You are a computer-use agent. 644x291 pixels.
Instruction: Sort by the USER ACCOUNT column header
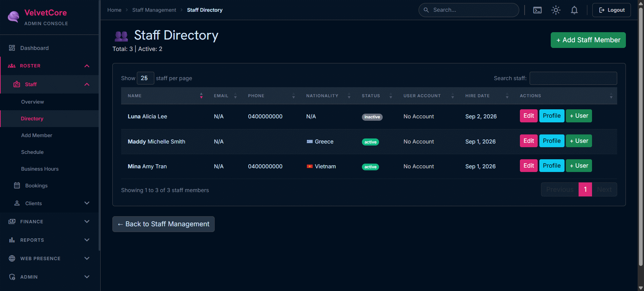tap(428, 96)
